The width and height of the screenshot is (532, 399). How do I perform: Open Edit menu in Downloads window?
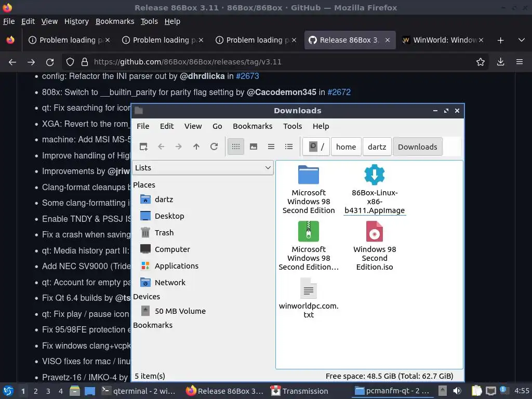coord(167,126)
